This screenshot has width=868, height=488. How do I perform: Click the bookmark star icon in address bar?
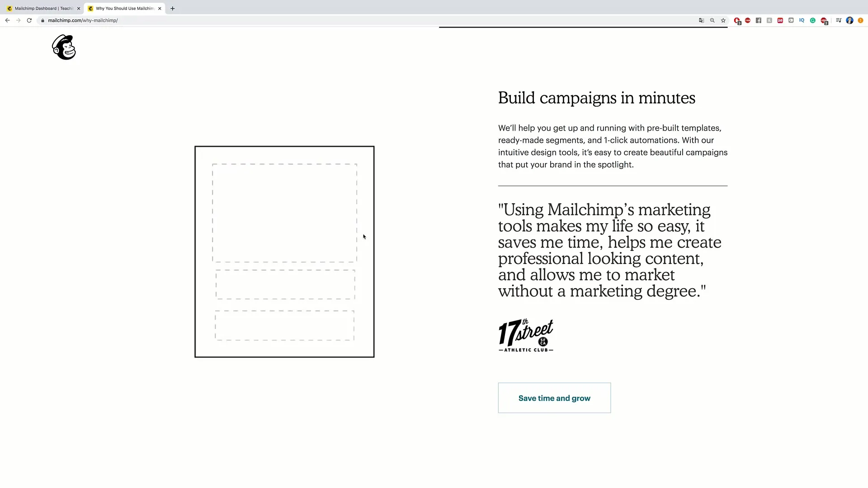[723, 20]
